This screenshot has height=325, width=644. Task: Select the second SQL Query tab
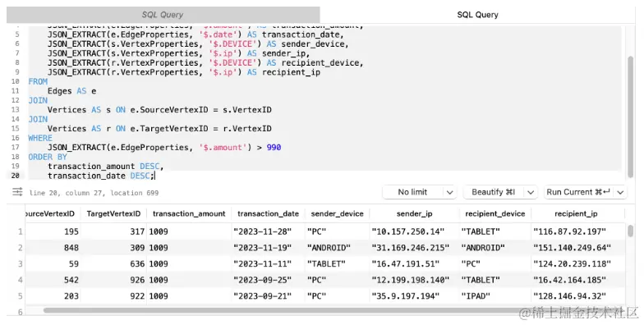click(x=477, y=15)
